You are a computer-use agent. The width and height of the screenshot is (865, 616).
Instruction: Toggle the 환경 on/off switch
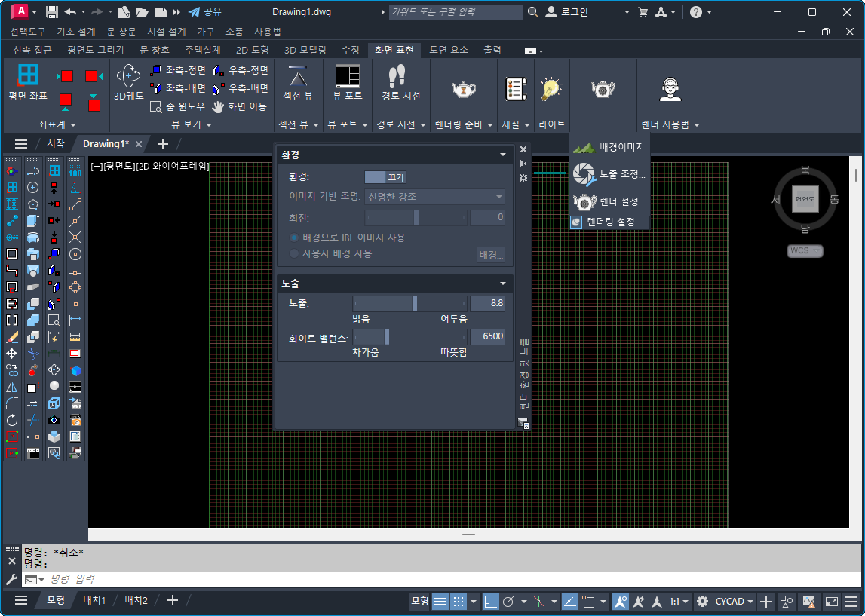tap(385, 177)
